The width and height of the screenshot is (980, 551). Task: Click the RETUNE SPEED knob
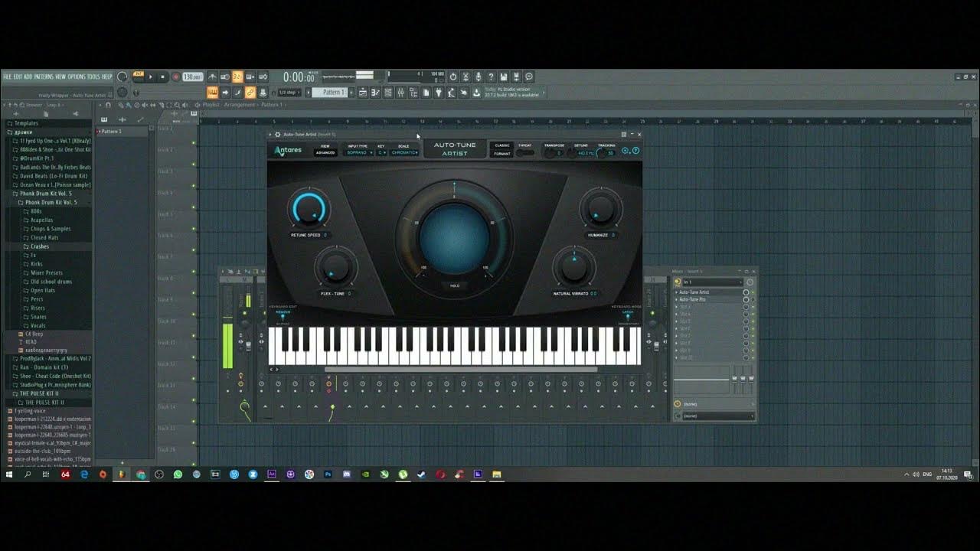click(309, 208)
